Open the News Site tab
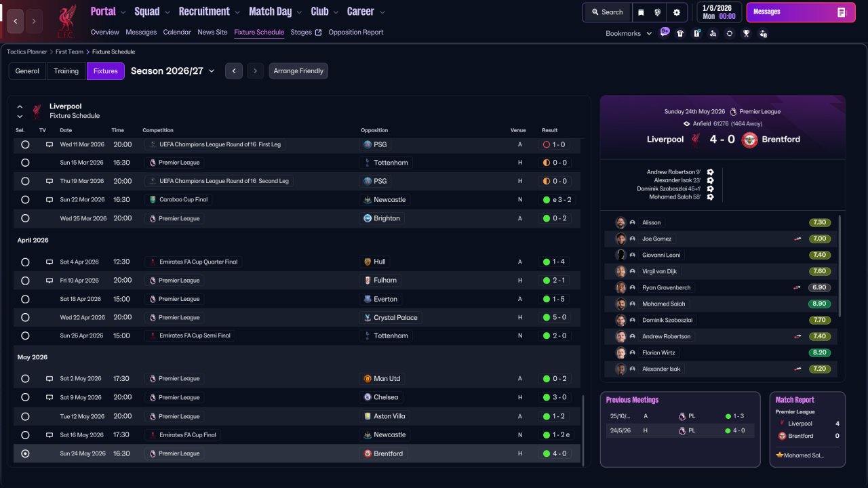Viewport: 868px width, 488px height. tap(212, 32)
